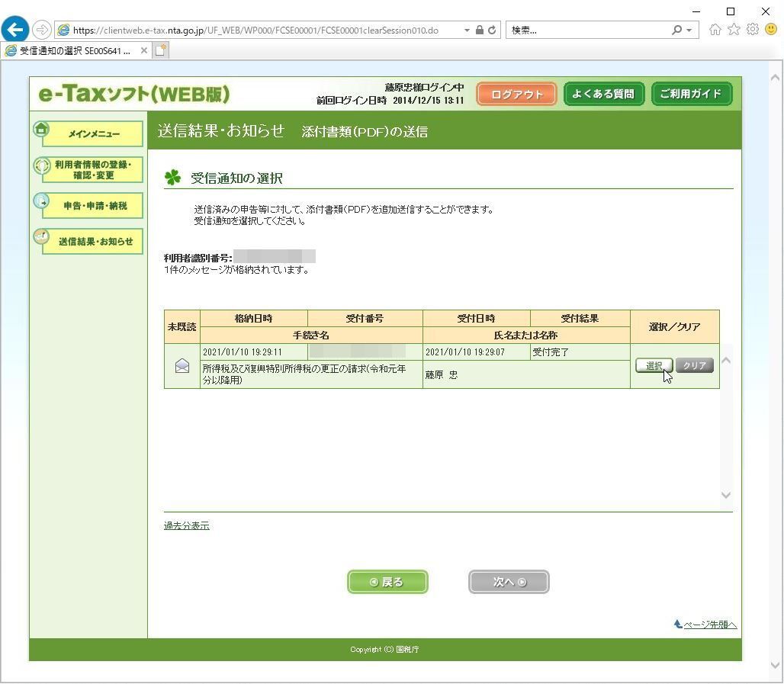Click the 選択 button in message row
Screen dimensions: 784x684
pos(654,365)
